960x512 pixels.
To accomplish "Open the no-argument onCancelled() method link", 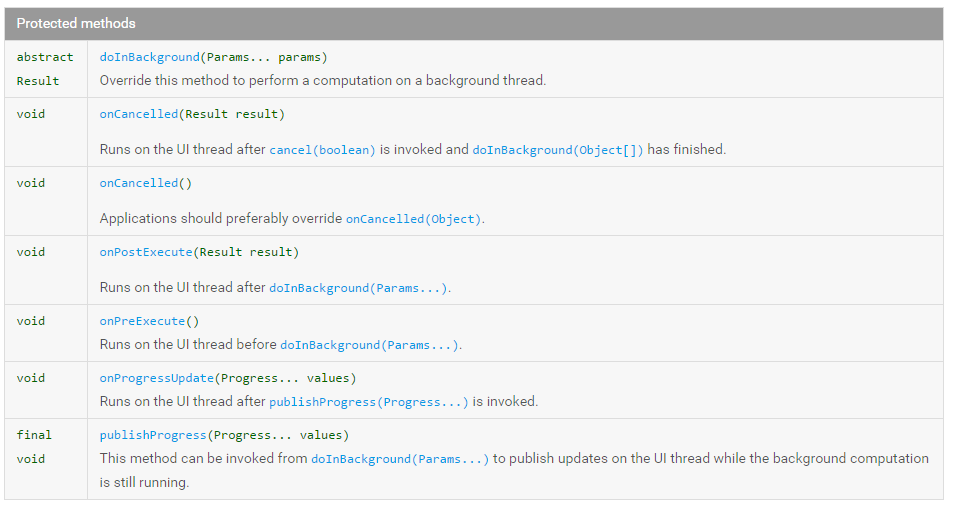I will click(x=139, y=183).
